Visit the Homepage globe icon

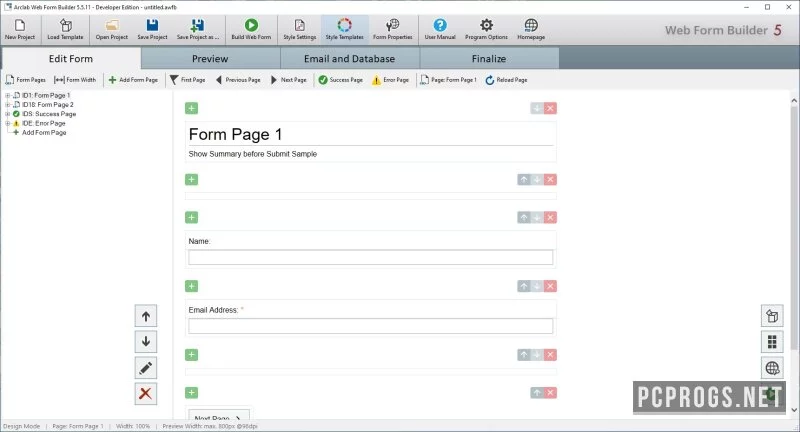click(531, 29)
